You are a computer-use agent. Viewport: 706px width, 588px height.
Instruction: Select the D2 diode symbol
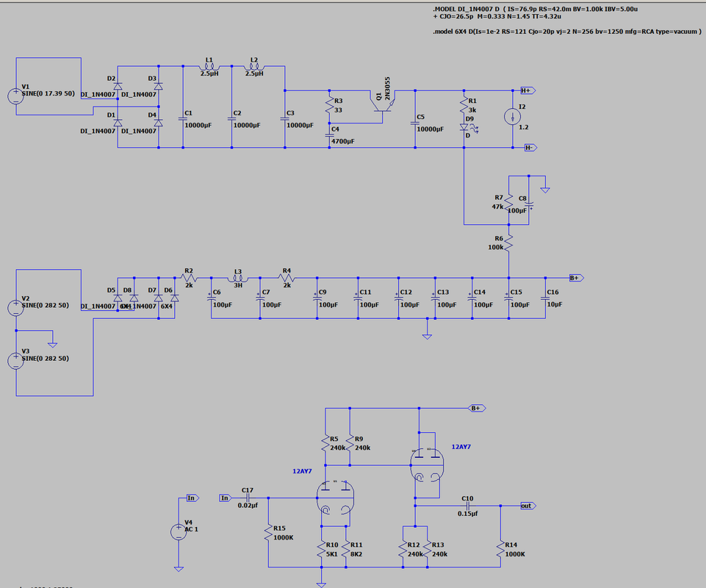point(118,86)
